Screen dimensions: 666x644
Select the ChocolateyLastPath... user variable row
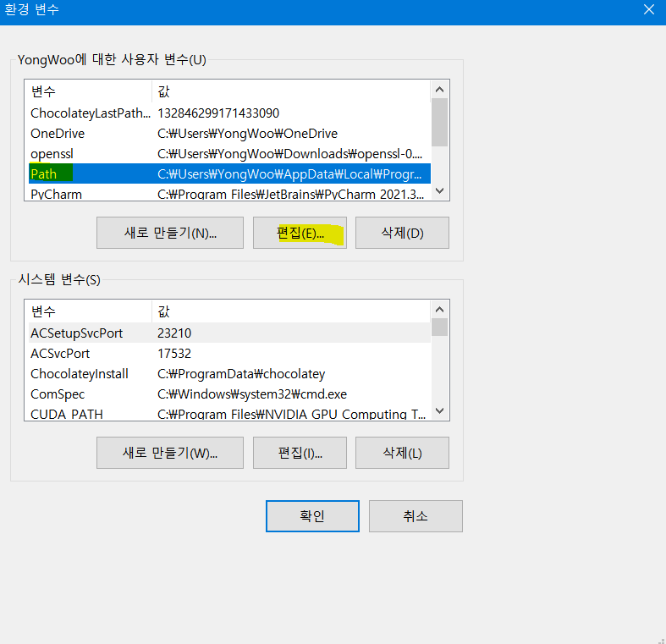[229, 113]
